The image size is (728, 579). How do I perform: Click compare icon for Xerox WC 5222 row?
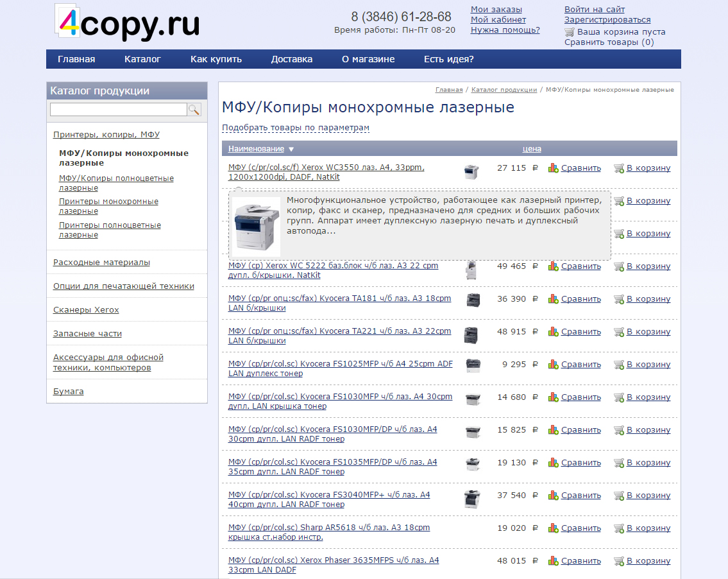click(x=553, y=266)
